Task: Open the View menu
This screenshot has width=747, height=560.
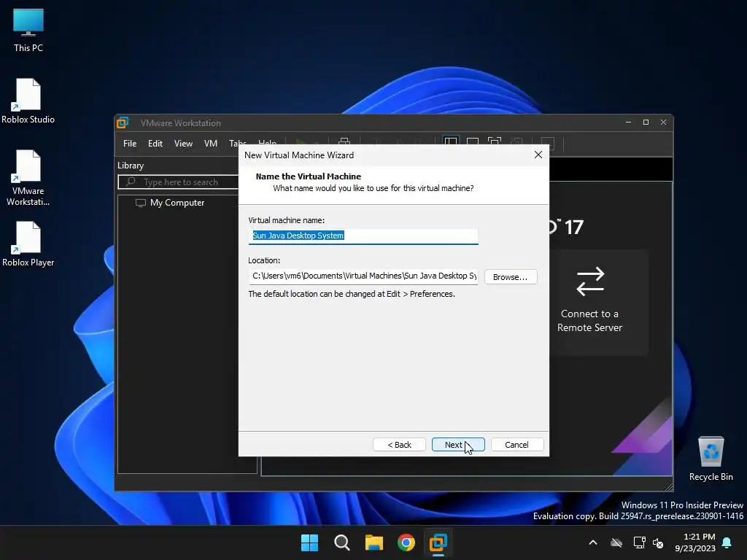Action: pos(183,144)
